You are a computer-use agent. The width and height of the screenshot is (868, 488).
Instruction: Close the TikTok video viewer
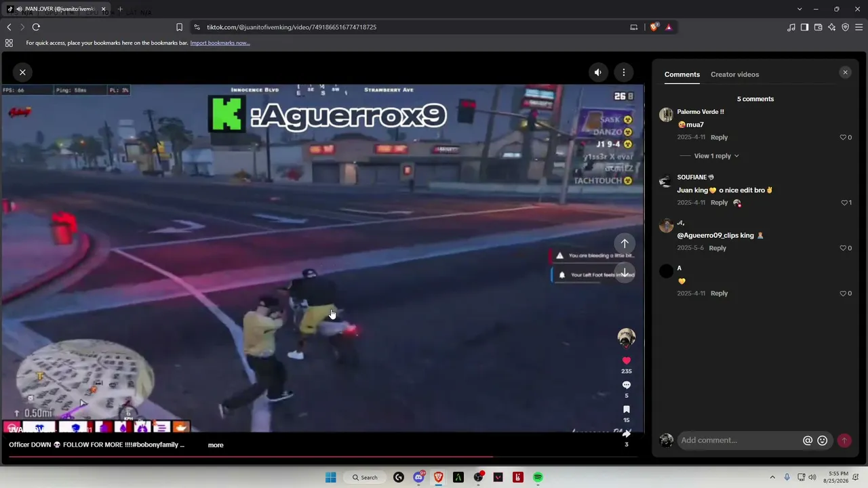pyautogui.click(x=22, y=72)
